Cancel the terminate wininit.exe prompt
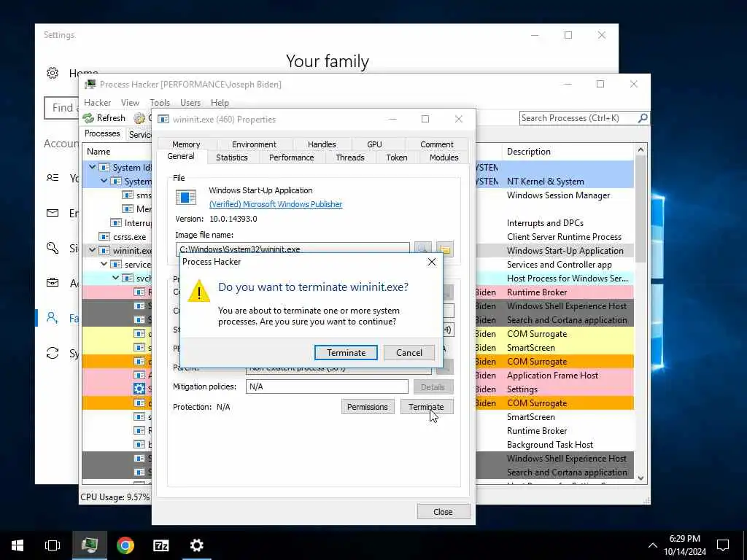This screenshot has width=747, height=560. 409,352
